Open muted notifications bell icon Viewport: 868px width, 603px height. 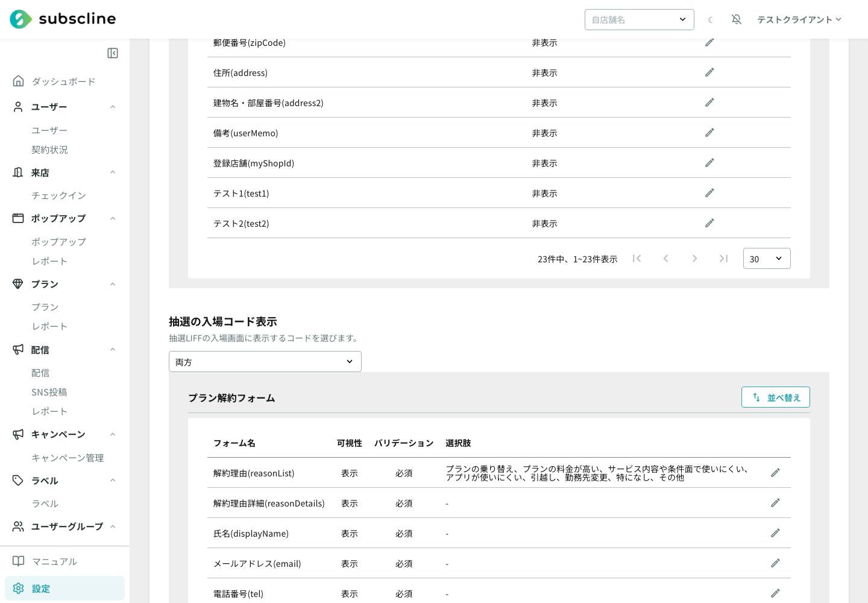click(737, 19)
